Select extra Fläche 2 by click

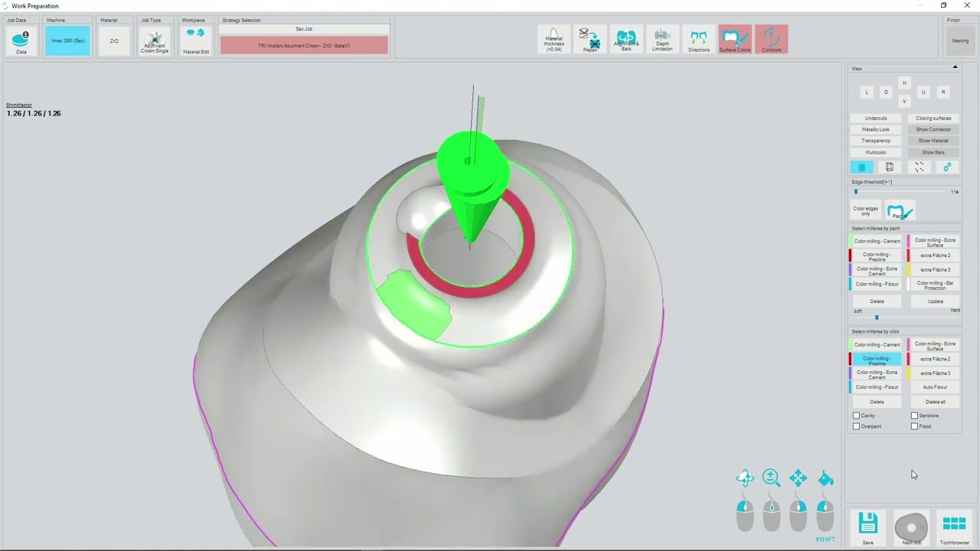point(933,359)
